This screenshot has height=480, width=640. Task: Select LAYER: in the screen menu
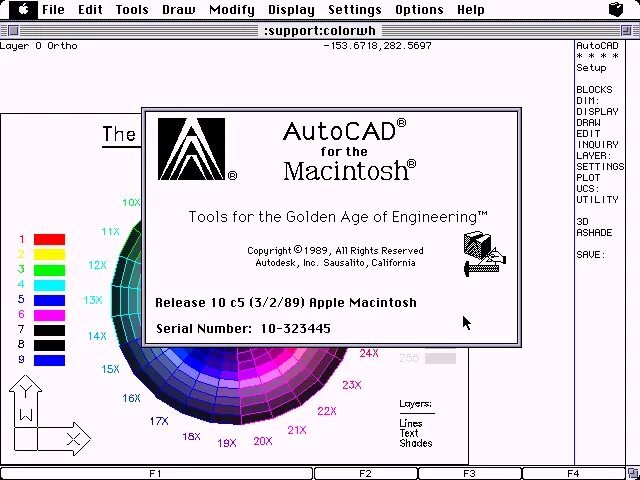pos(594,156)
